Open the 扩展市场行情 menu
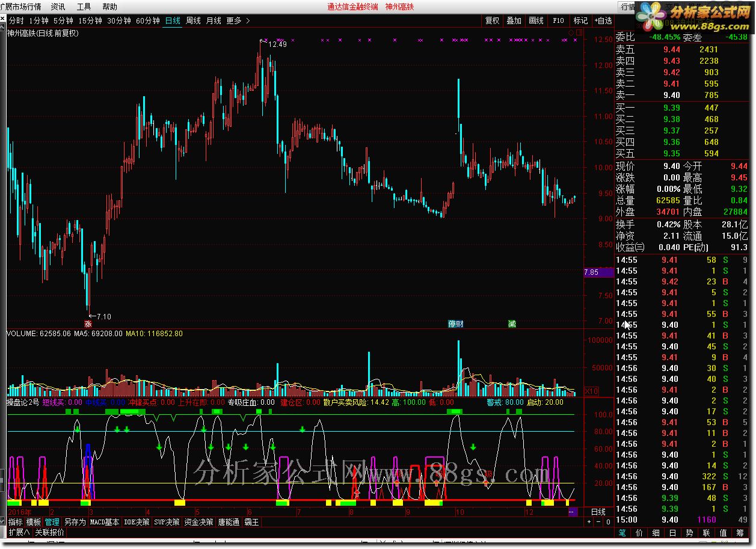Viewport: 756px width, 549px height. click(21, 7)
